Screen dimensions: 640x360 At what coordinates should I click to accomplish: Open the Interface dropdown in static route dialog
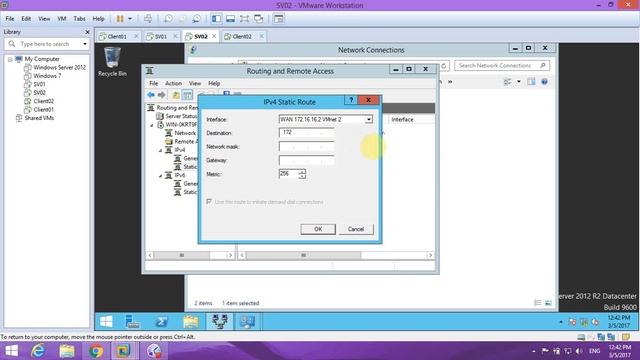(369, 119)
